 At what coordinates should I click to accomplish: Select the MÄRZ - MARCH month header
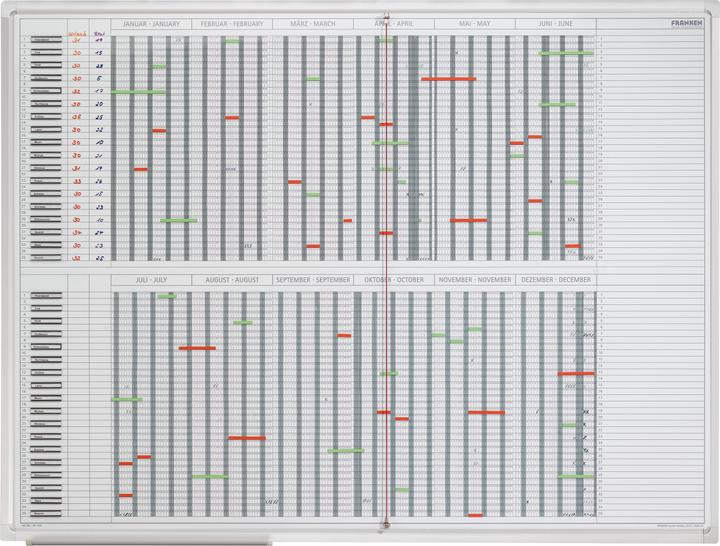[x=313, y=24]
